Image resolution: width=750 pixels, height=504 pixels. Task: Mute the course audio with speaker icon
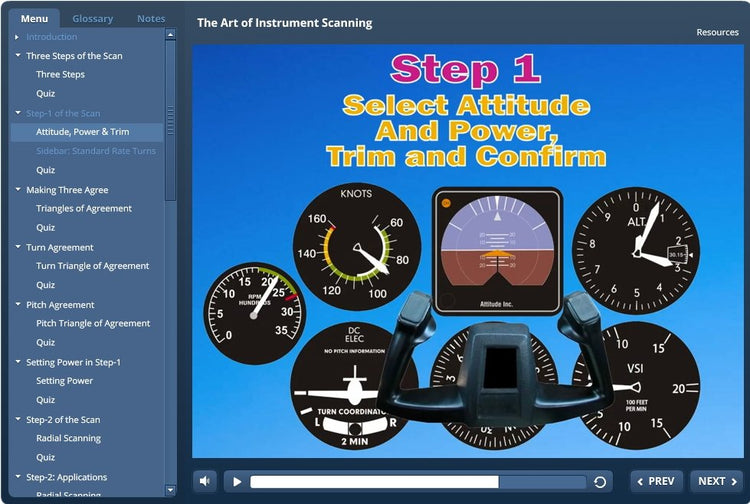point(205,481)
